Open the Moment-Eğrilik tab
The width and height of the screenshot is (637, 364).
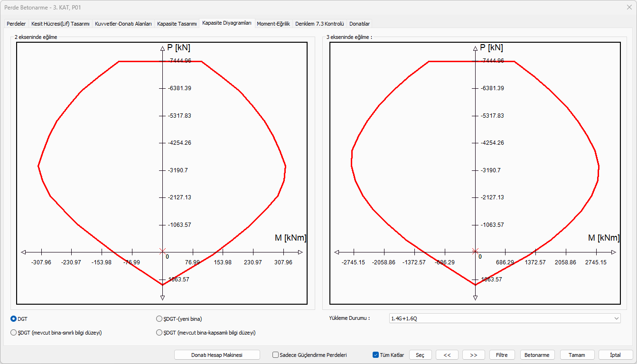pyautogui.click(x=273, y=24)
